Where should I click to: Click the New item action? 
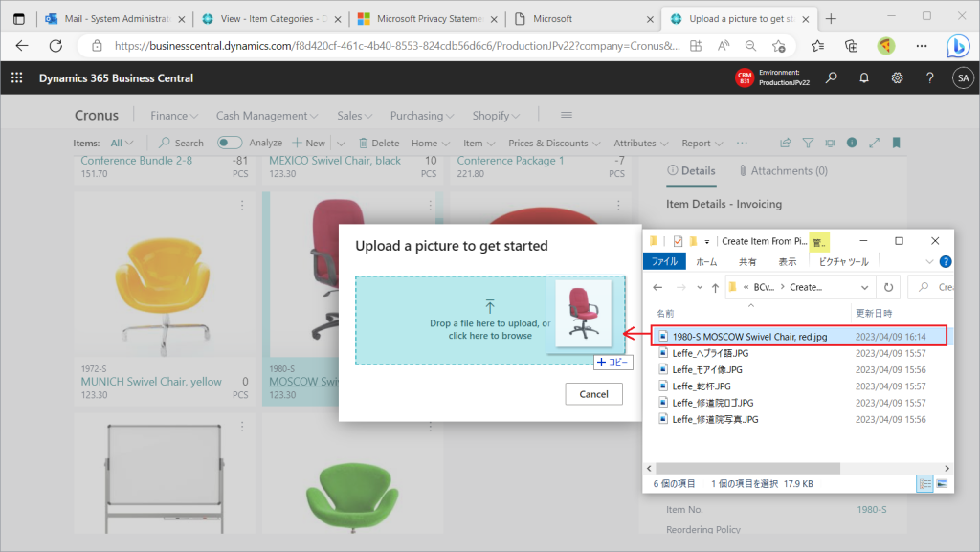tap(309, 143)
